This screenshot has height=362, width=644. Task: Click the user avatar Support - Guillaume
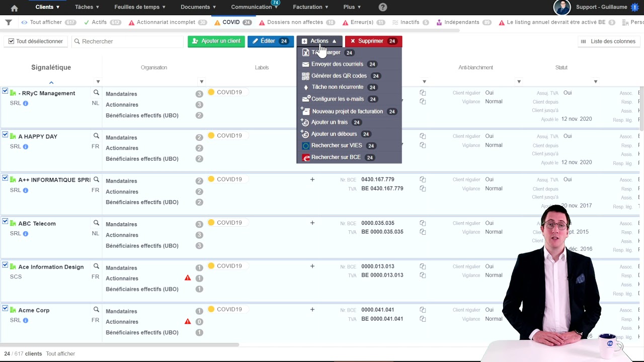click(562, 7)
